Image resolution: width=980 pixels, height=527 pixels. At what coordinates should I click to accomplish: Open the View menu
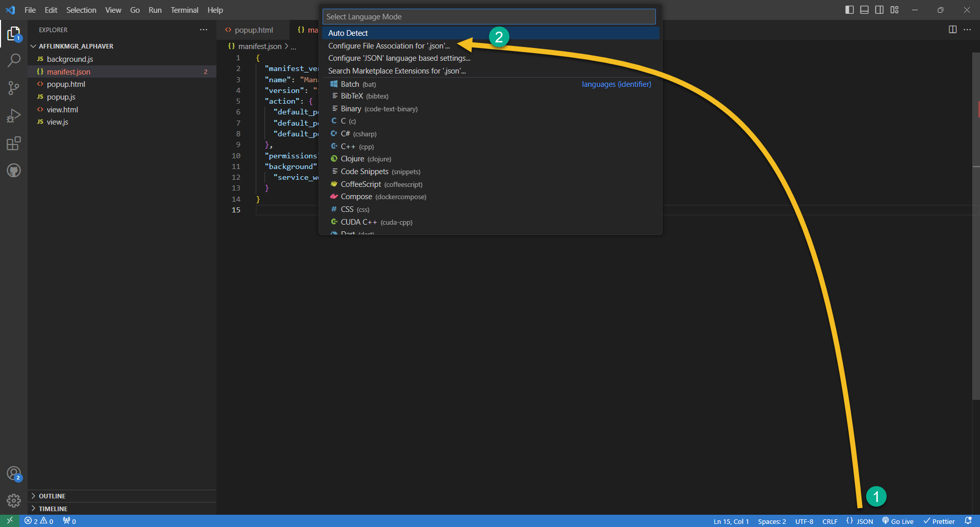[x=113, y=10]
